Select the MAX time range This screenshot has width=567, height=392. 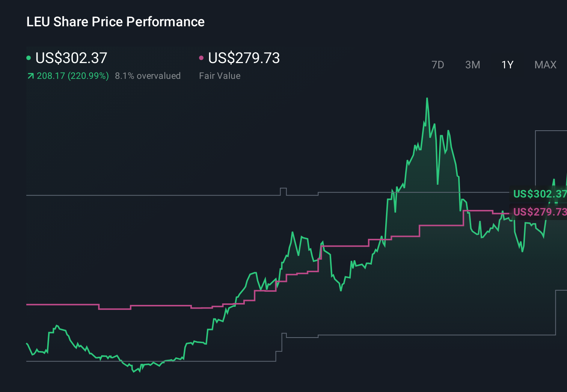(x=545, y=65)
